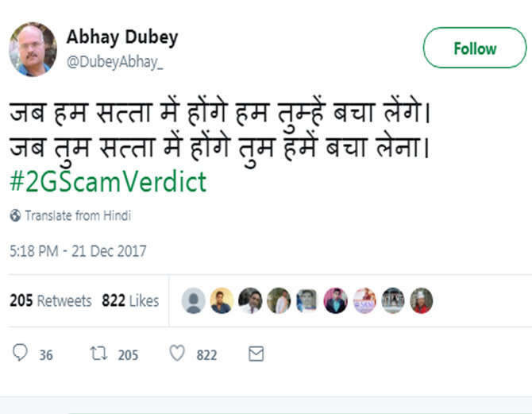Click Translate from Hindi link
532x414 pixels.
pos(77,215)
